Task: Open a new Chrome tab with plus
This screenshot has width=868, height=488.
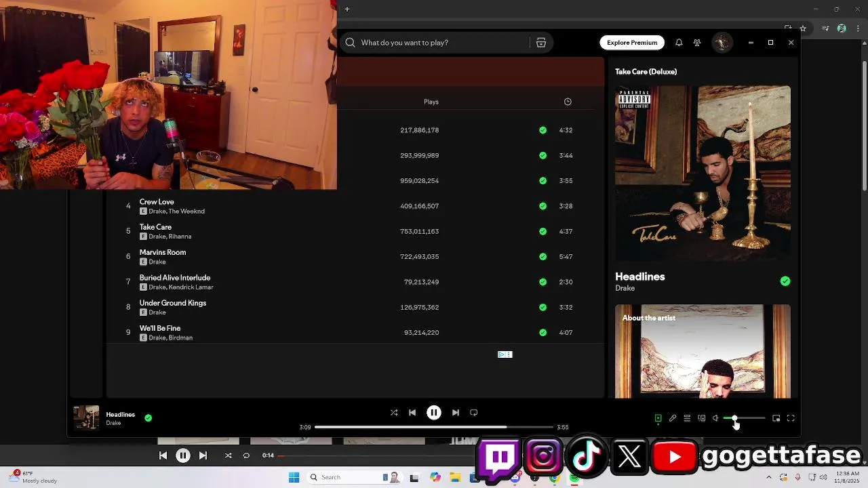Action: [x=347, y=9]
